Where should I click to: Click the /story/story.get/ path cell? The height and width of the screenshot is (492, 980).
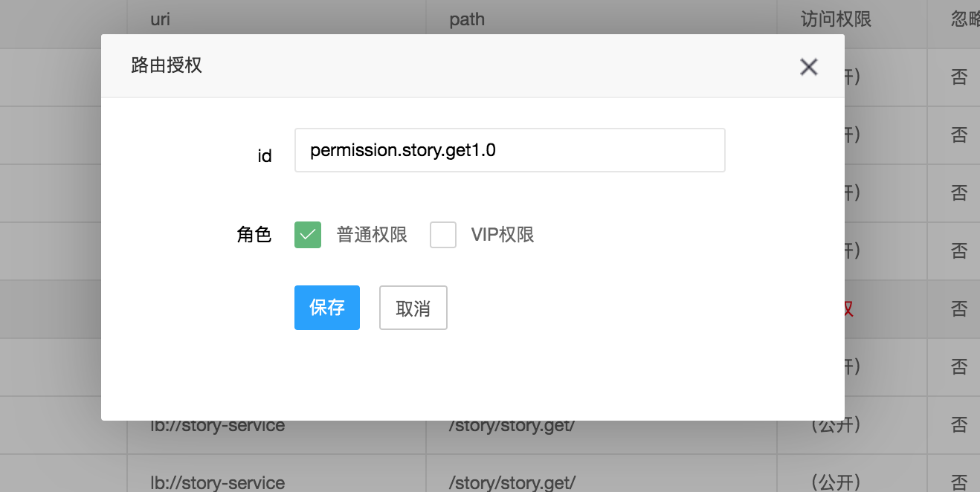512,424
